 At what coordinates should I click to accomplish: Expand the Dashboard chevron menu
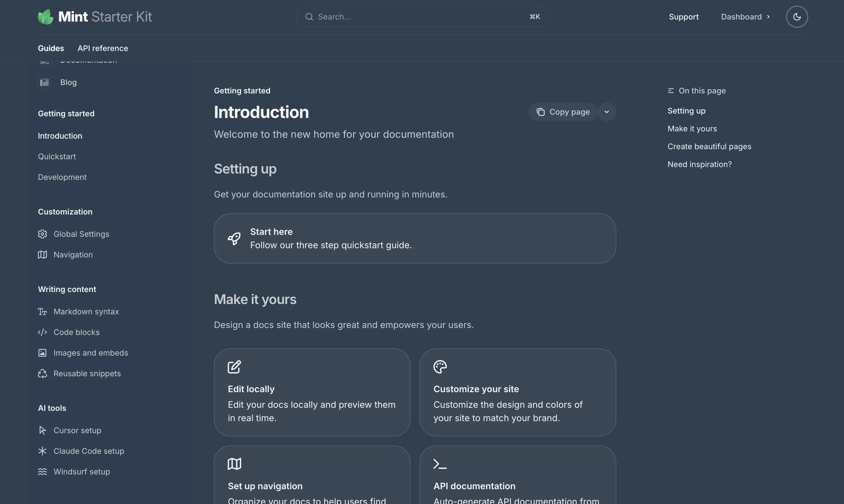[x=769, y=16]
